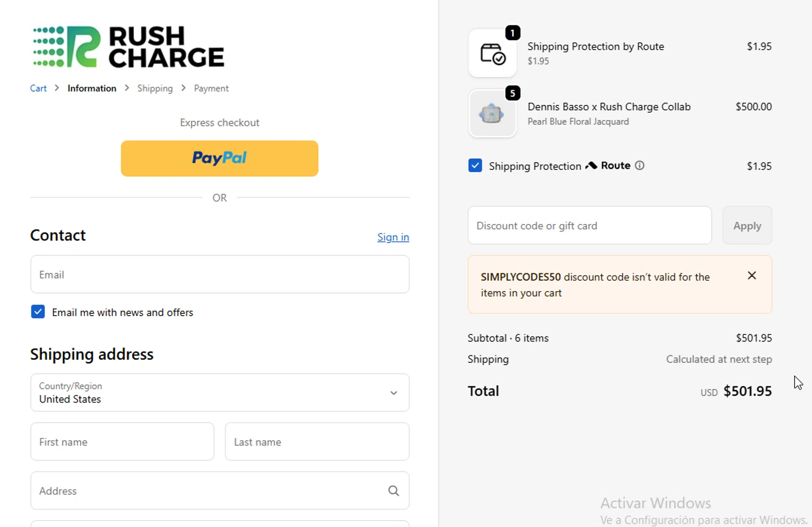This screenshot has height=527, width=812.
Task: Click the Dennis Basso collab product thumbnail
Action: 492,114
